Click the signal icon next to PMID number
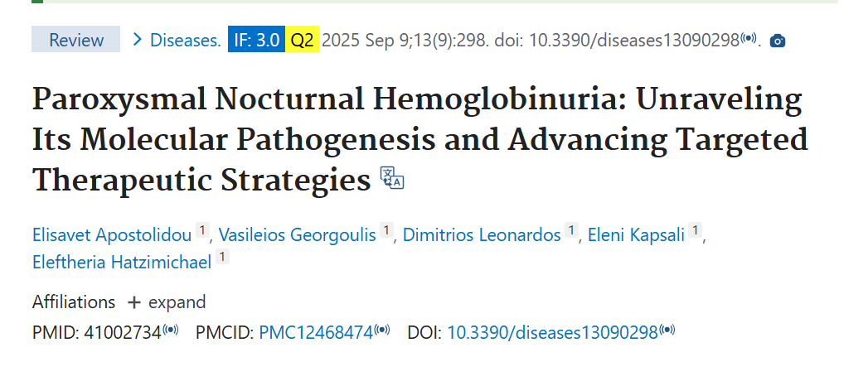Viewport: 868px width, 386px height. 170,331
